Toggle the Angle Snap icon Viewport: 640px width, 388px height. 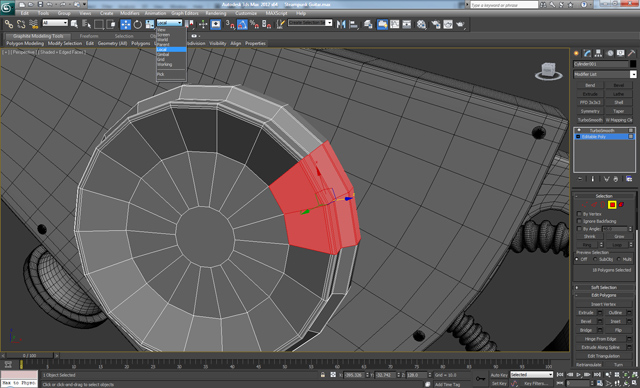242,24
